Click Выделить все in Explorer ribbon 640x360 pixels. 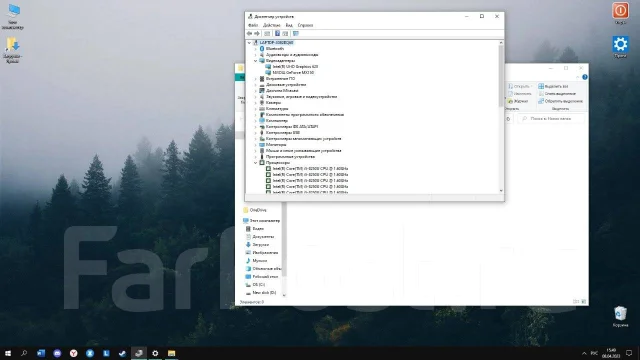pyautogui.click(x=553, y=86)
